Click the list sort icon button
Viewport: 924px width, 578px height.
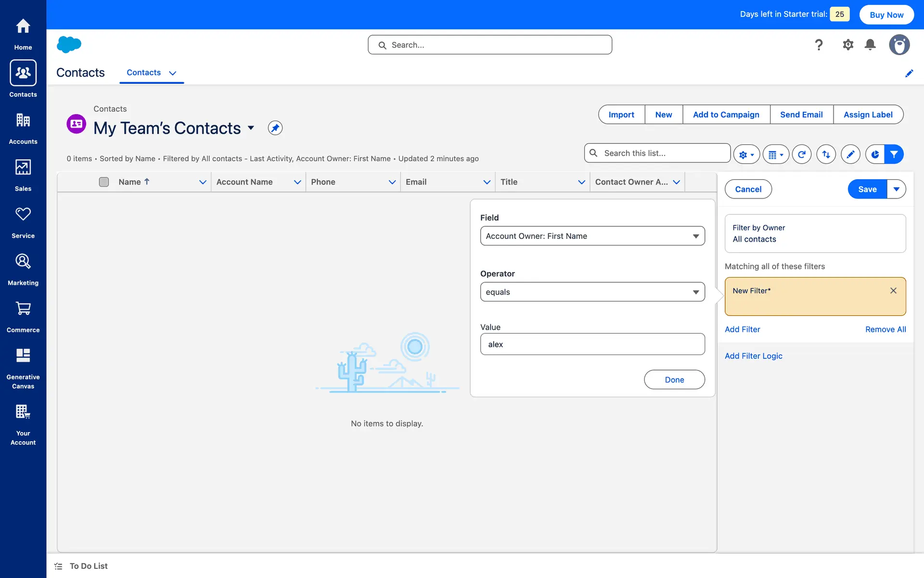826,154
